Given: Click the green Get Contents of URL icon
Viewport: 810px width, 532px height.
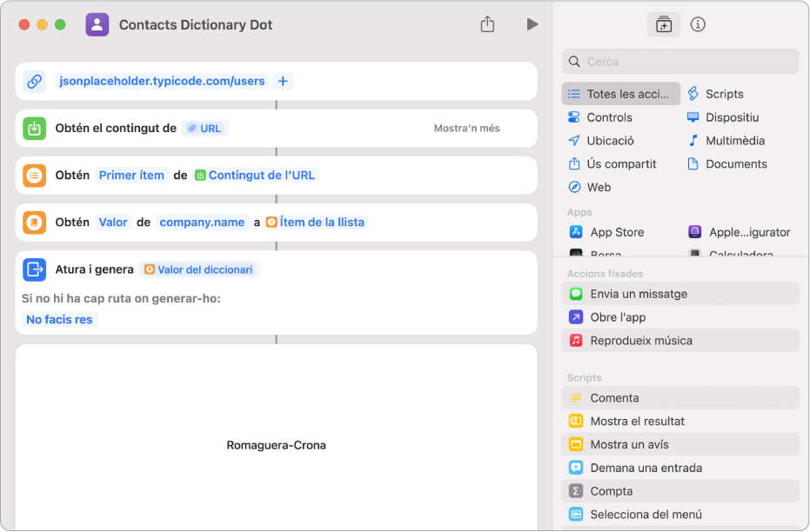Looking at the screenshot, I should [35, 128].
